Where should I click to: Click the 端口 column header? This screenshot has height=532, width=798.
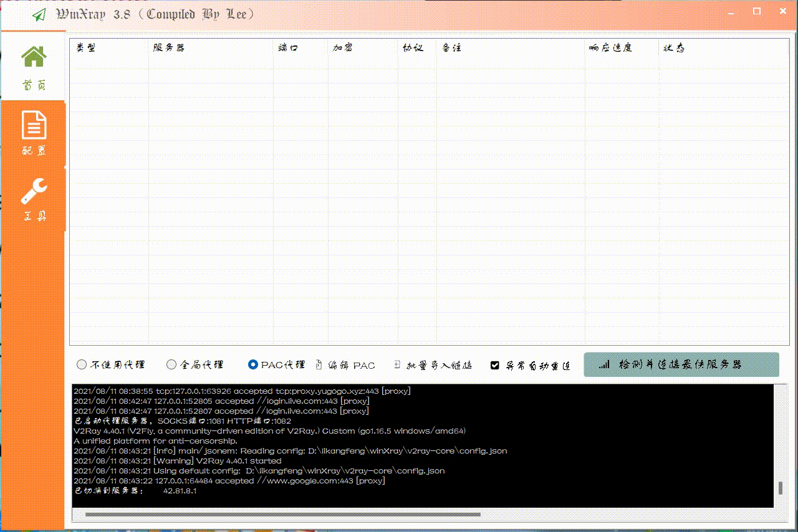point(300,48)
